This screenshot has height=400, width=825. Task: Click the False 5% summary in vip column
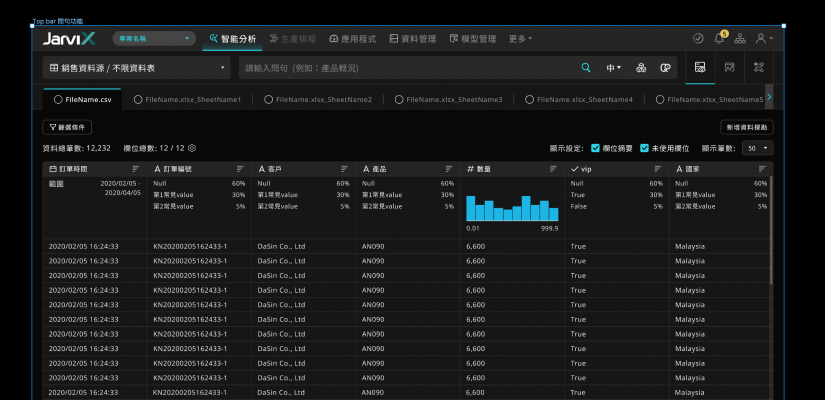(617, 206)
